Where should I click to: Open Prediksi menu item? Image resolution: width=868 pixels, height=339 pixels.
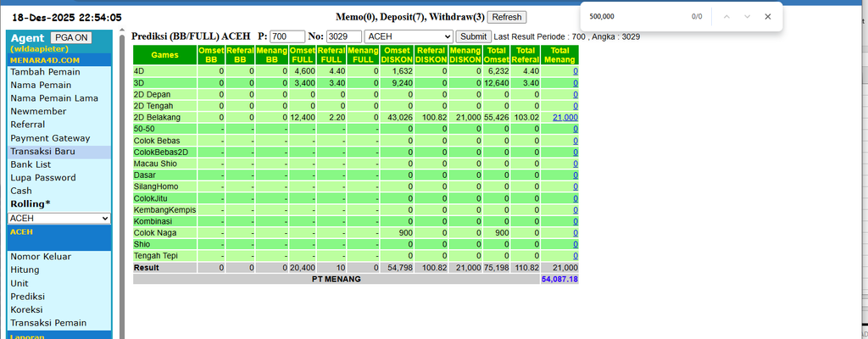pos(28,297)
